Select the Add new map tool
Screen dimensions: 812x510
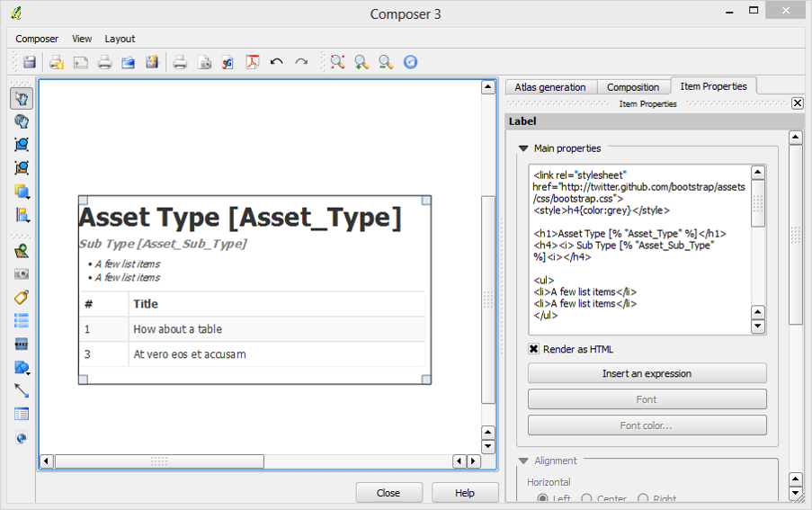pos(22,251)
